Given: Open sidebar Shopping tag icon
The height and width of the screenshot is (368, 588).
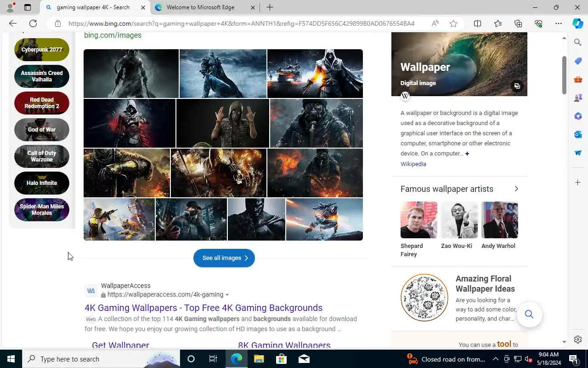Looking at the screenshot, I should tap(578, 61).
